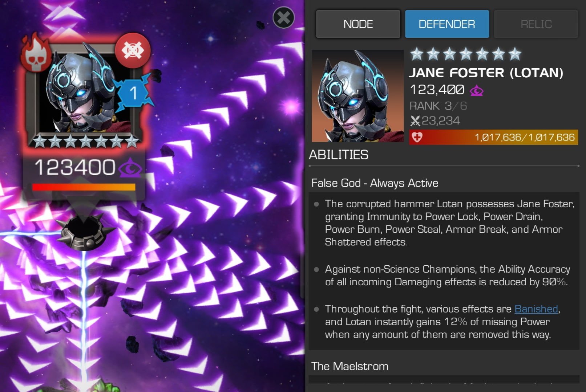Tap the Mystic class icon beside 123,400
586x392 pixels.
click(x=476, y=90)
